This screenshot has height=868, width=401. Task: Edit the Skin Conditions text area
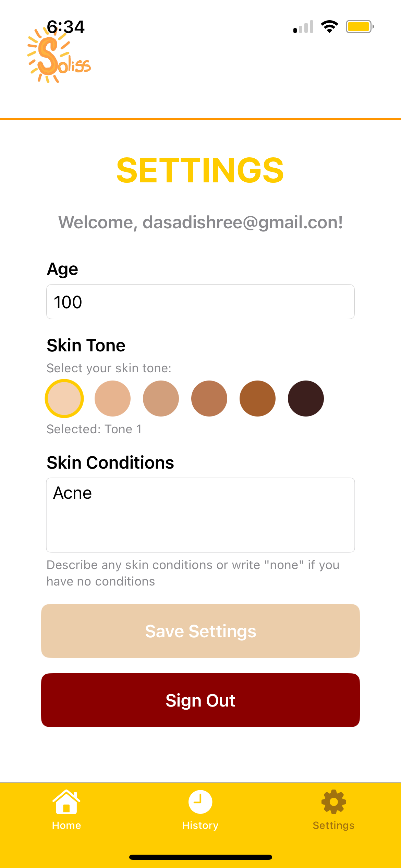[200, 515]
